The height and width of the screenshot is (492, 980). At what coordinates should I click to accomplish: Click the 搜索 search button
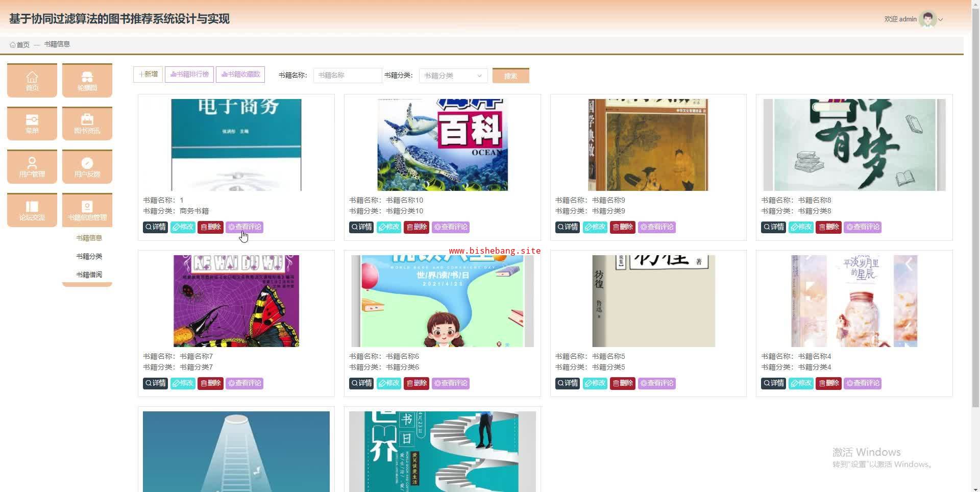510,76
